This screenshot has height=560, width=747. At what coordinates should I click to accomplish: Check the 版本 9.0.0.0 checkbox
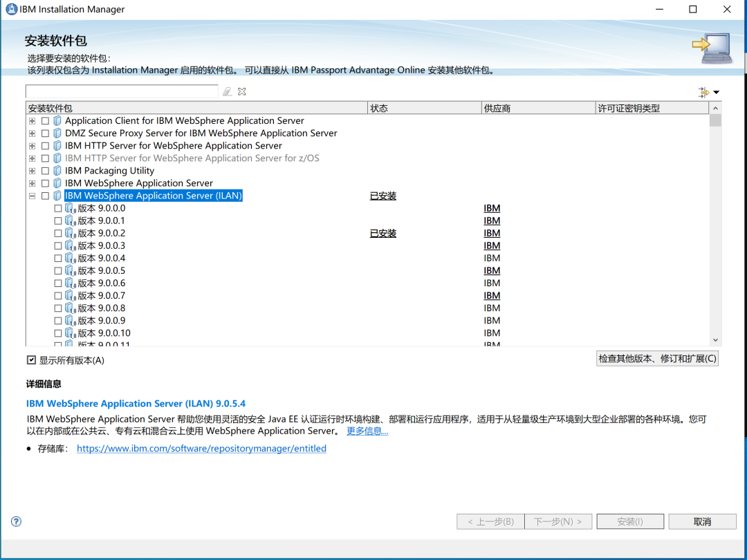[x=58, y=208]
